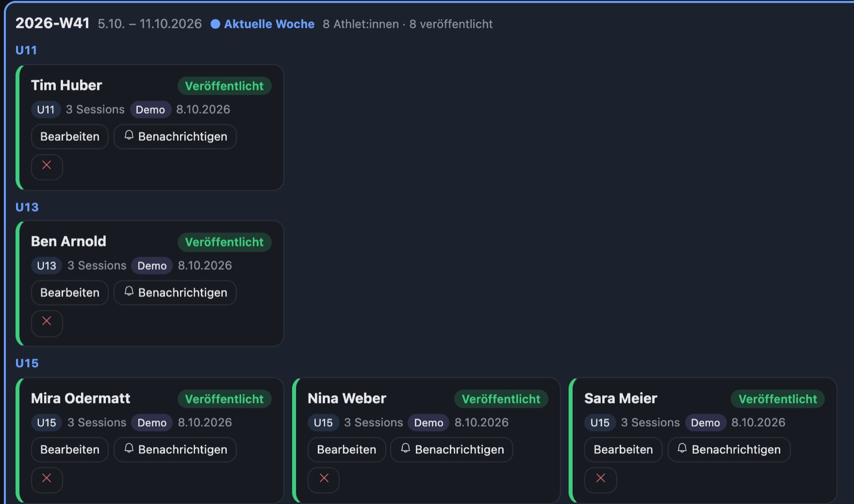Screen dimensions: 854x504
Task: Select the Demo tag on Nina Weber
Action: point(429,423)
